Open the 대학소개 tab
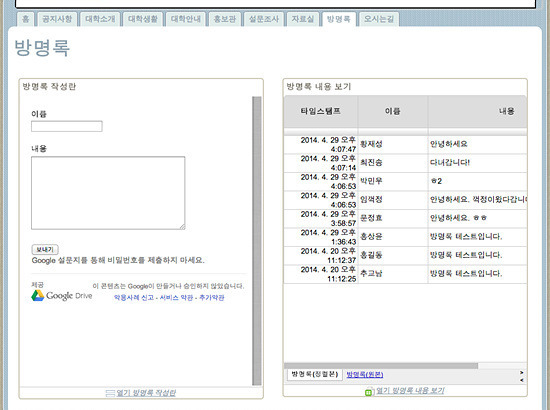 (100, 19)
